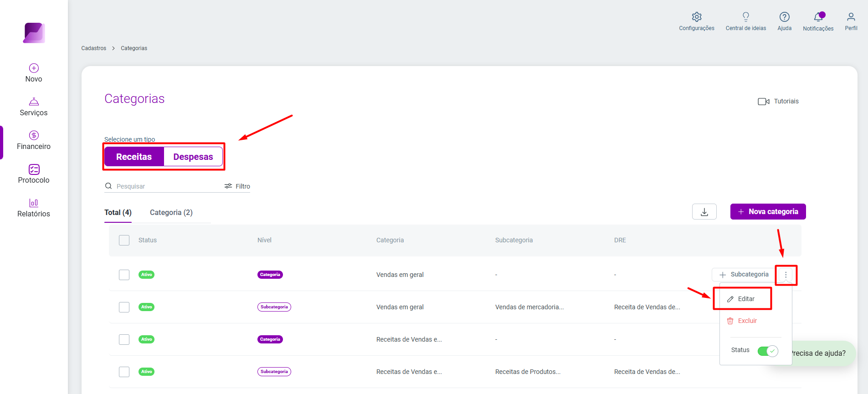Open the Ajuda help icon
Image resolution: width=868 pixels, height=394 pixels.
pos(784,17)
